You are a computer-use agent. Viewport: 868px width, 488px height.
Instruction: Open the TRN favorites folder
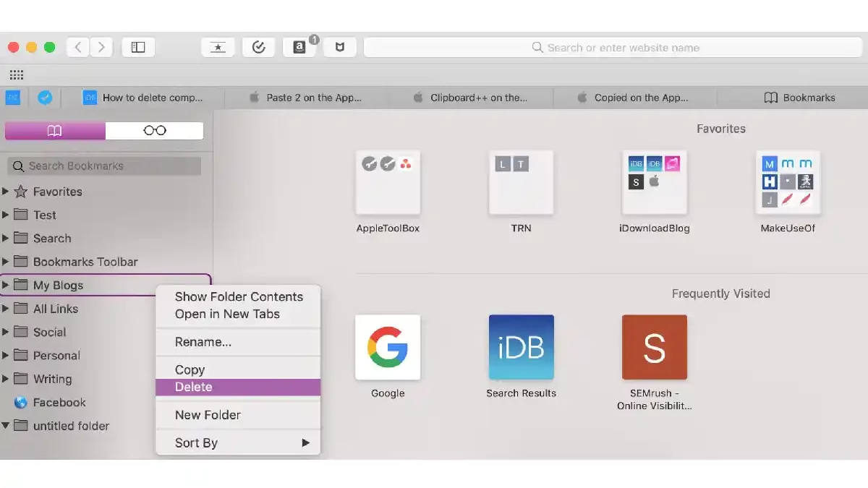(x=521, y=182)
